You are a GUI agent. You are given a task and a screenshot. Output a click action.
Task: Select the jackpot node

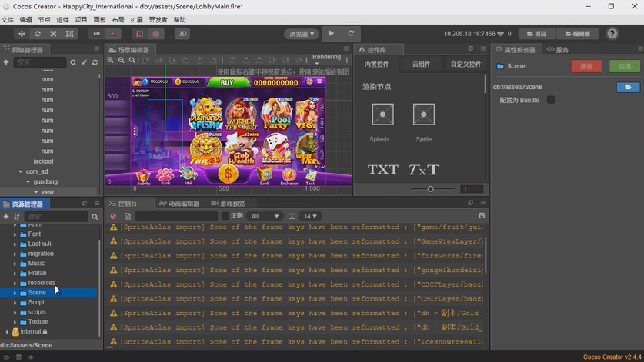pyautogui.click(x=43, y=161)
